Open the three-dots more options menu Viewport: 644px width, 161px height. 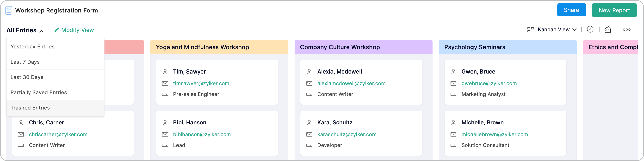tap(627, 29)
